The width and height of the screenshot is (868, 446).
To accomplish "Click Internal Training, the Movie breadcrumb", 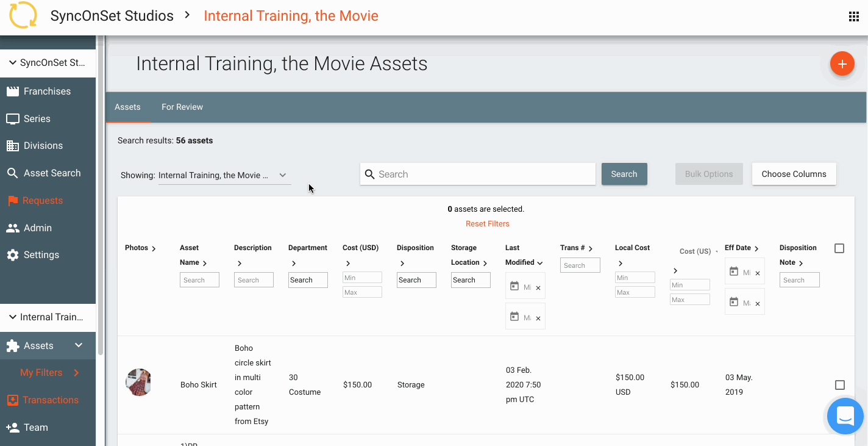I will click(x=291, y=16).
